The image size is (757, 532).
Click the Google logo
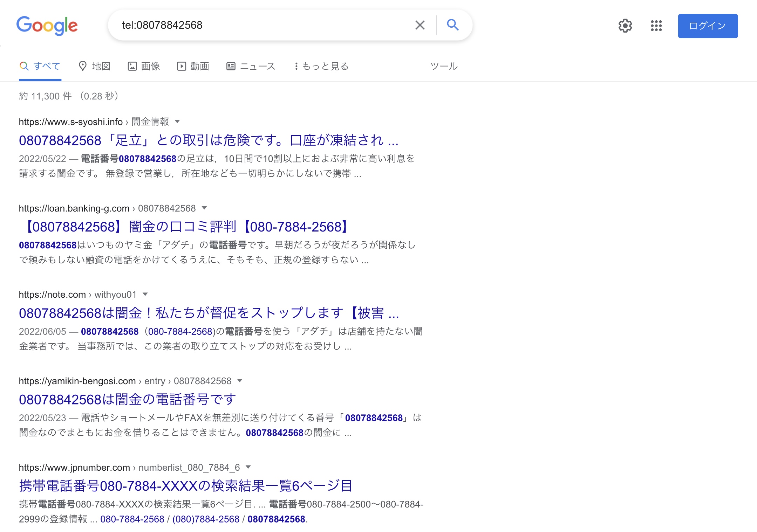47,25
